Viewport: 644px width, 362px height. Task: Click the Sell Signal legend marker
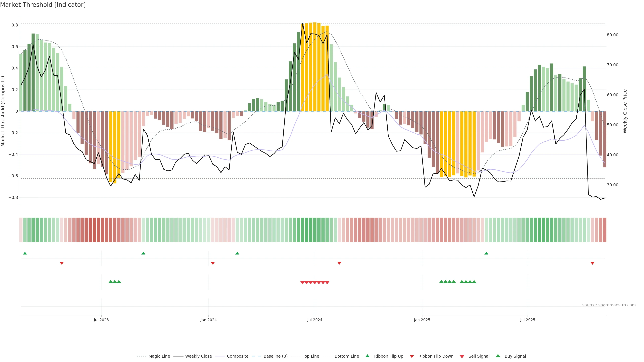[462, 356]
